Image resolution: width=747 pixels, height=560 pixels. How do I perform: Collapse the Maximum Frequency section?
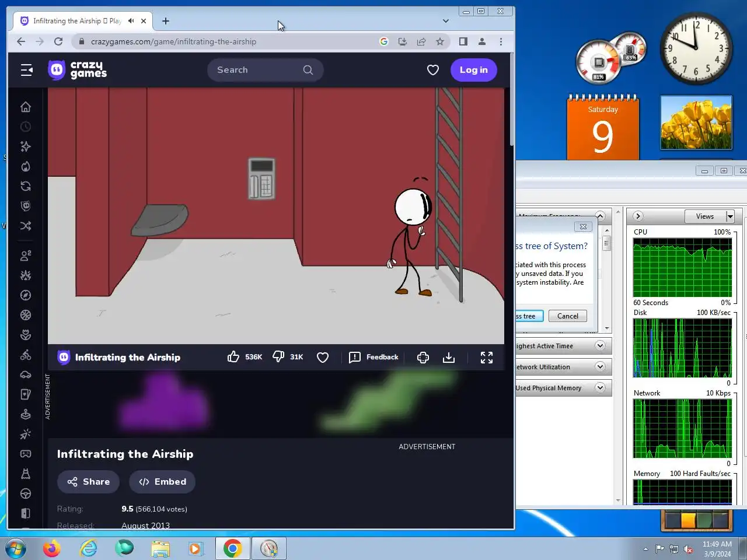pyautogui.click(x=600, y=216)
